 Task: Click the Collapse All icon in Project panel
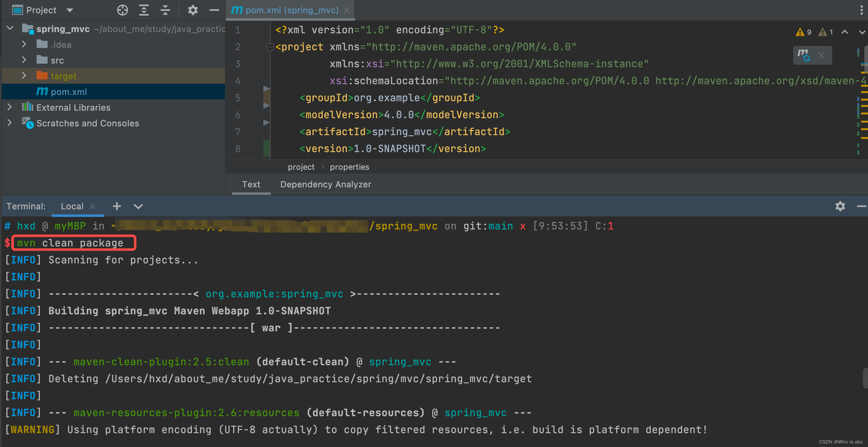click(x=165, y=10)
